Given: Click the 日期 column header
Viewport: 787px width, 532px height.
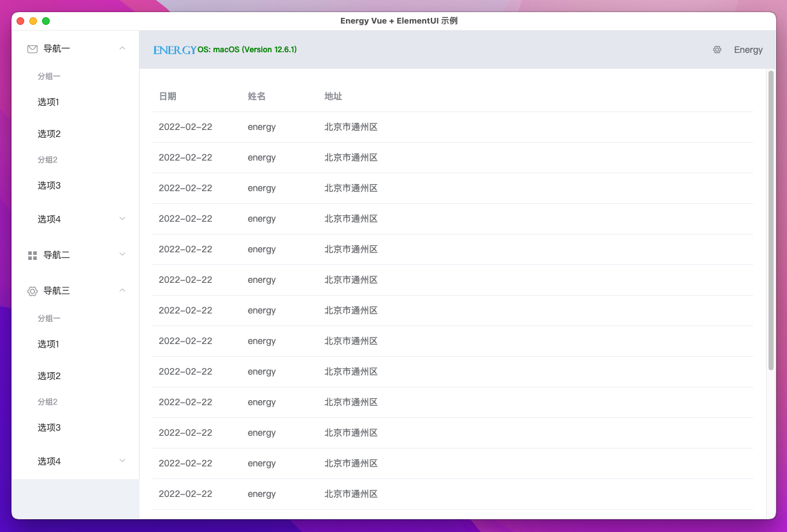Looking at the screenshot, I should coord(168,96).
